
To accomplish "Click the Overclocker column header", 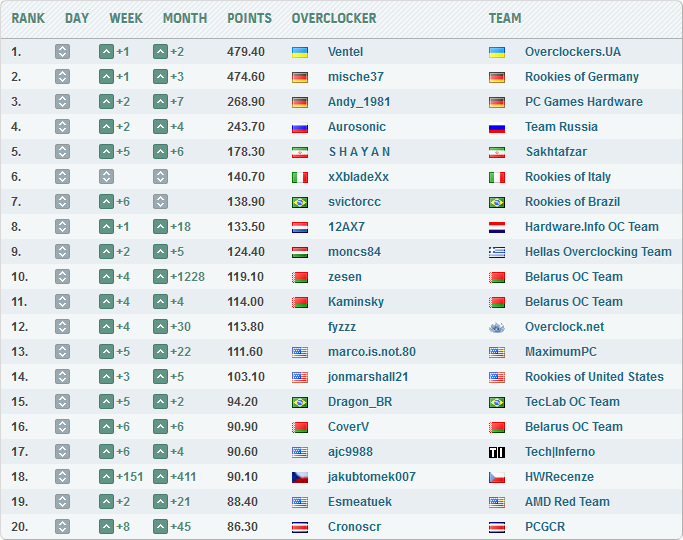I will (x=334, y=18).
